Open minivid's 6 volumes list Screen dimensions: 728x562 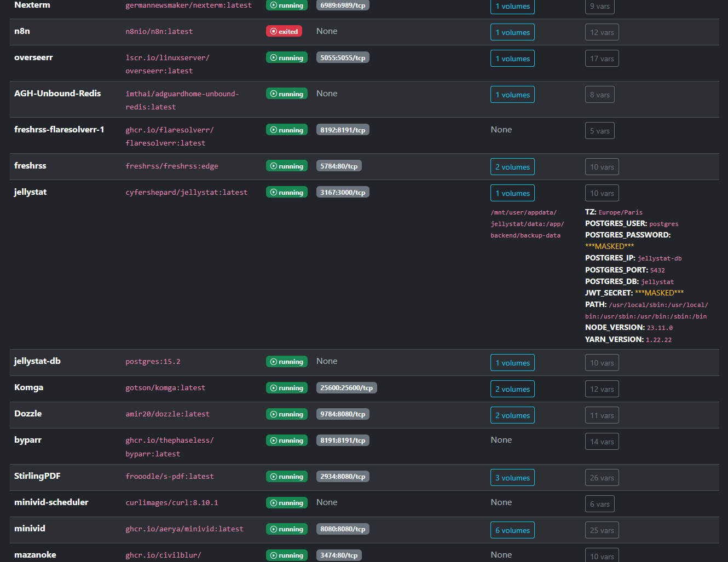coord(512,530)
